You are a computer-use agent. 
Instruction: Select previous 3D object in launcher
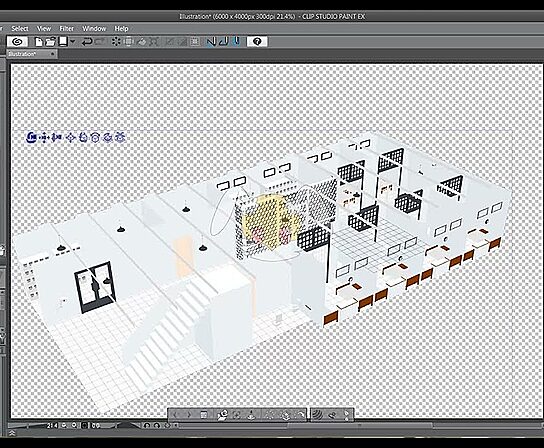pyautogui.click(x=175, y=415)
